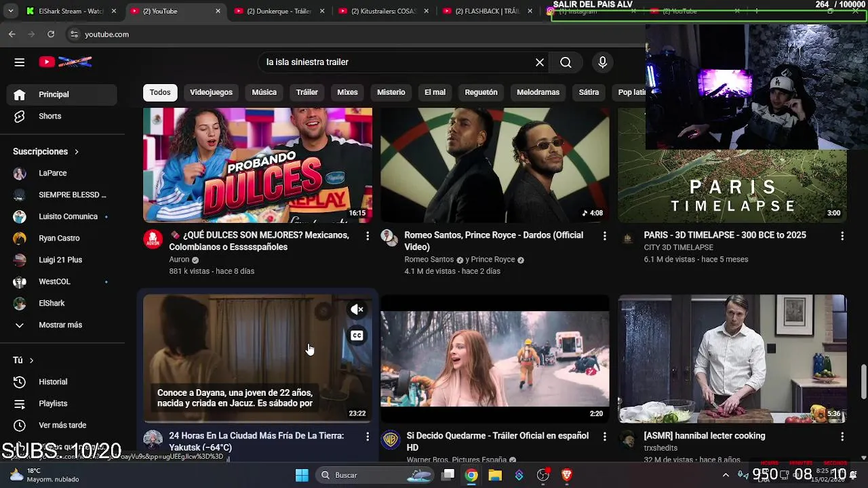868x488 pixels.
Task: Select the Todos filter chip
Action: 160,92
